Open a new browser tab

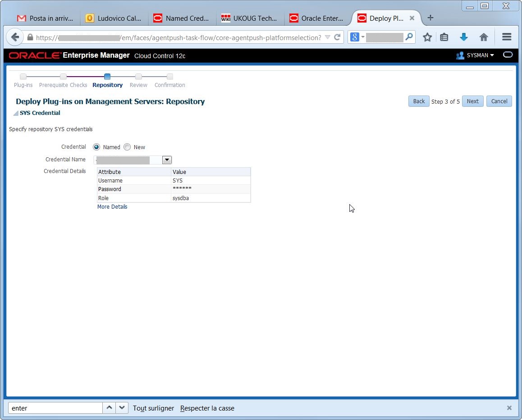coord(430,18)
